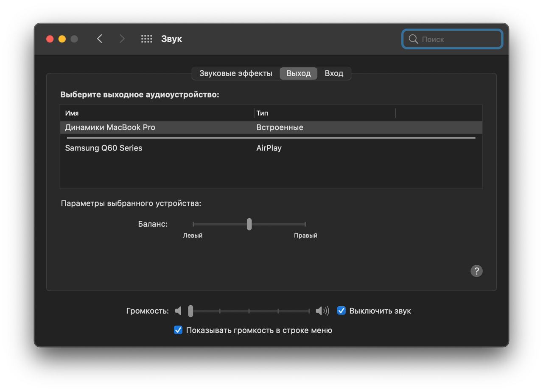
Task: Click the Тип column header
Action: (x=325, y=113)
